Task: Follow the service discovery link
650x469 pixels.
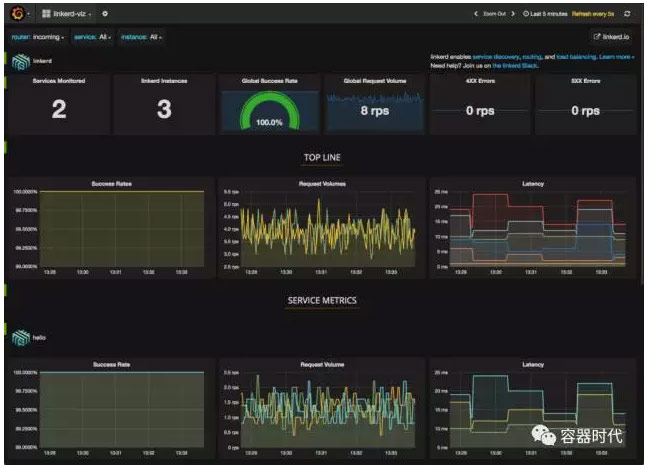Action: pyautogui.click(x=496, y=56)
